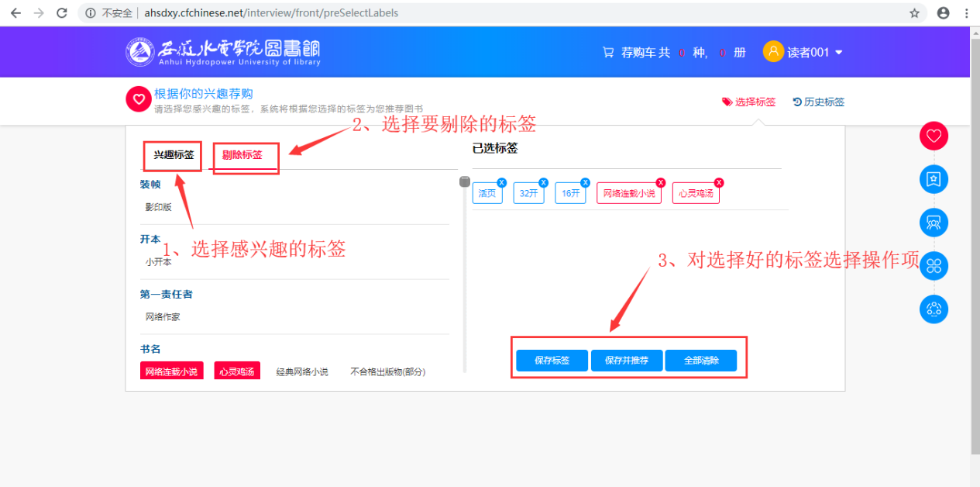Open the shopping cart icon in header
This screenshot has height=487, width=980.
[608, 53]
